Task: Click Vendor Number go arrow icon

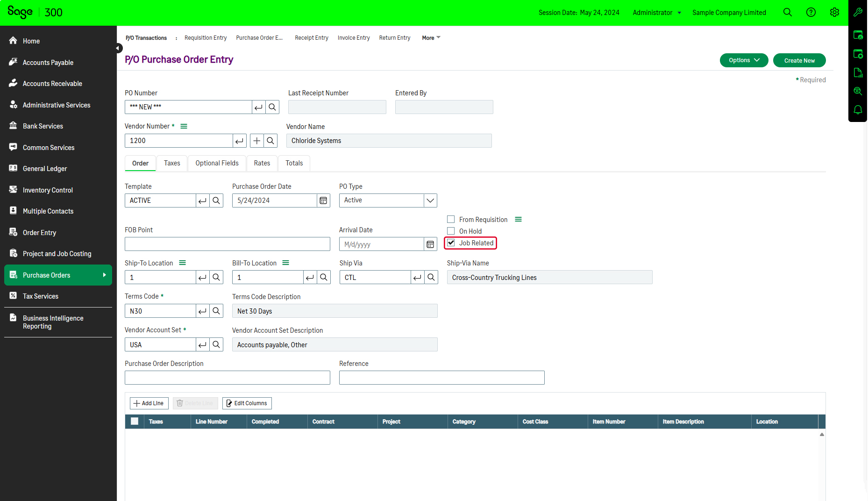Action: [240, 141]
